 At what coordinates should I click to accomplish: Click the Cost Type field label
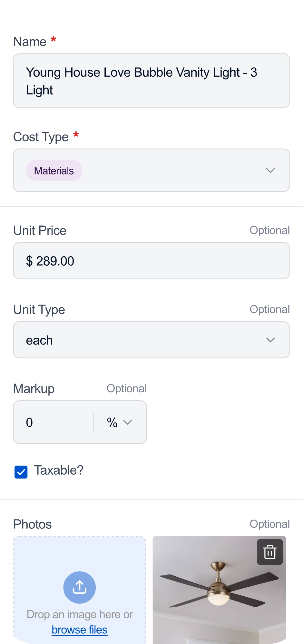41,137
